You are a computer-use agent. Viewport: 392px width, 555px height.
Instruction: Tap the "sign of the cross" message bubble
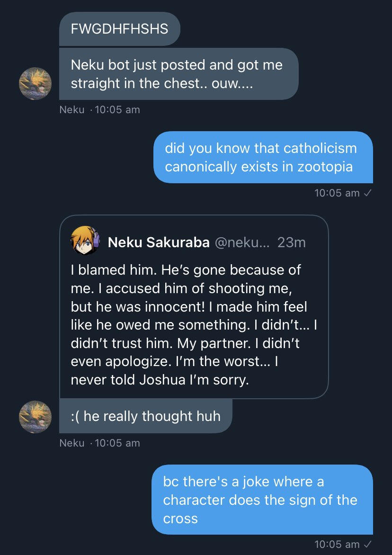point(262,500)
